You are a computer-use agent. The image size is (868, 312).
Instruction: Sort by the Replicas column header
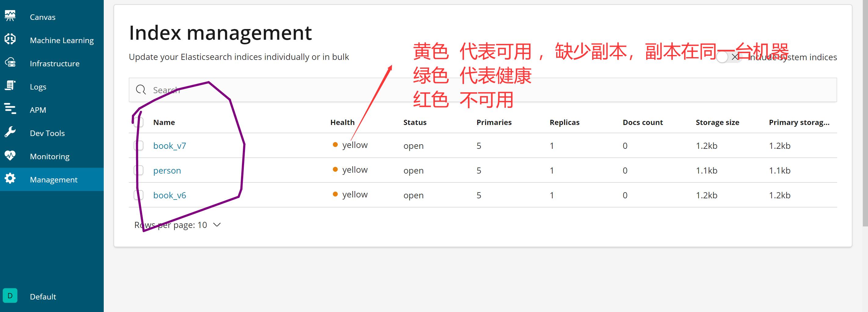coord(564,122)
